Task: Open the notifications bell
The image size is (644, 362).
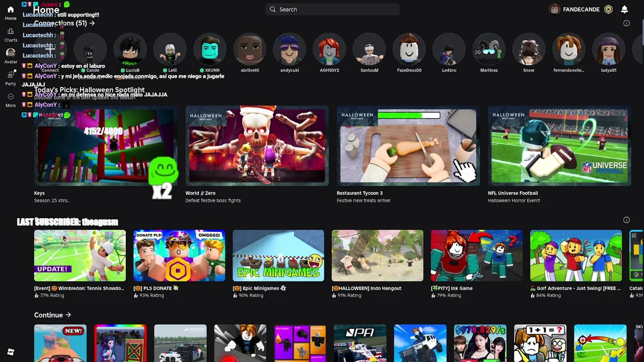Action: (624, 9)
